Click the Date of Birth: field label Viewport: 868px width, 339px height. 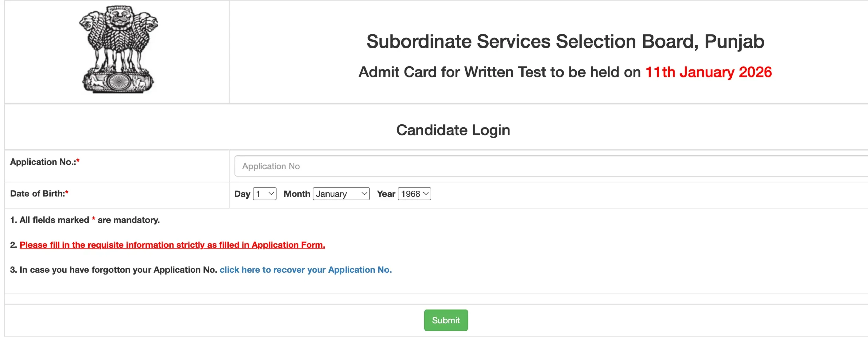pyautogui.click(x=38, y=194)
